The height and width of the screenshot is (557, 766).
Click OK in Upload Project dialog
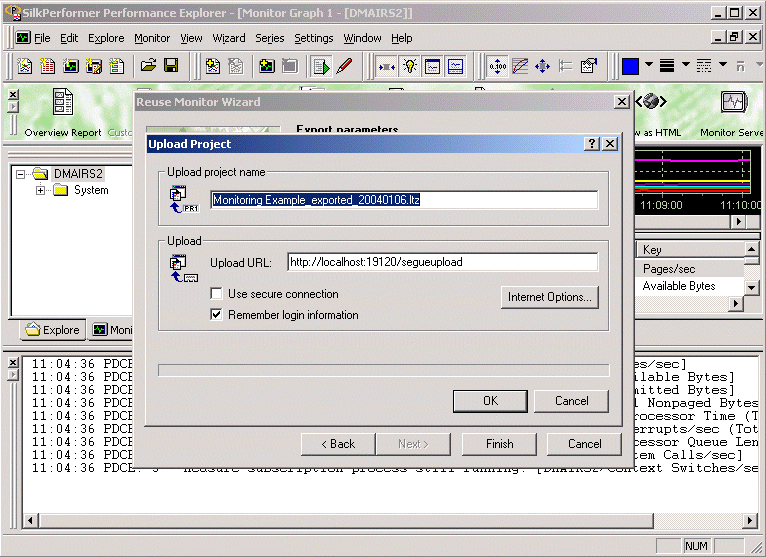pyautogui.click(x=490, y=401)
